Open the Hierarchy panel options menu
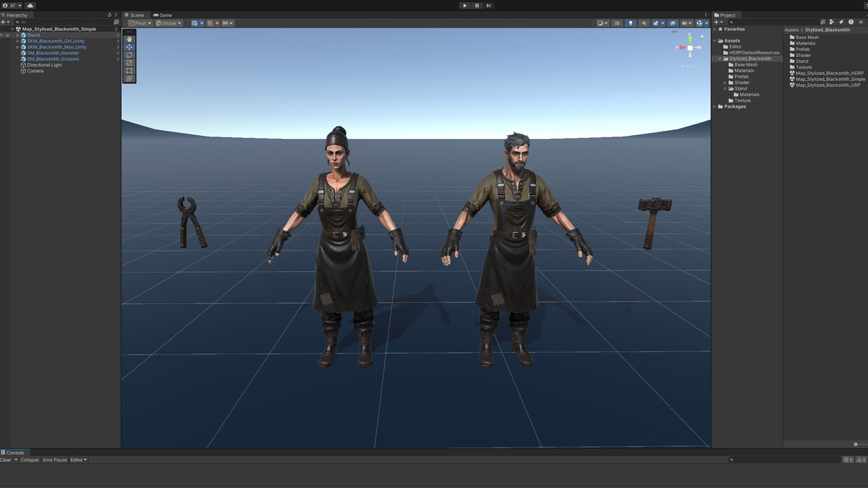Viewport: 868px width, 488px height. coord(116,14)
